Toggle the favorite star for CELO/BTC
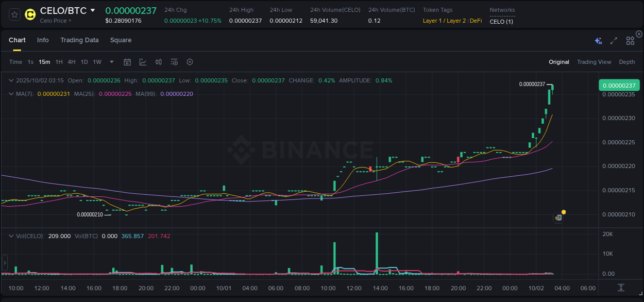 click(14, 14)
